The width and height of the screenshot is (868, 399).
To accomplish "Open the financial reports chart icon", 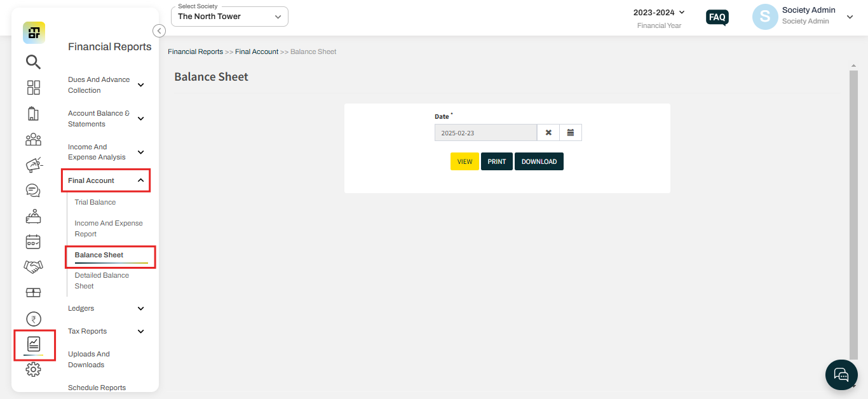I will [33, 344].
